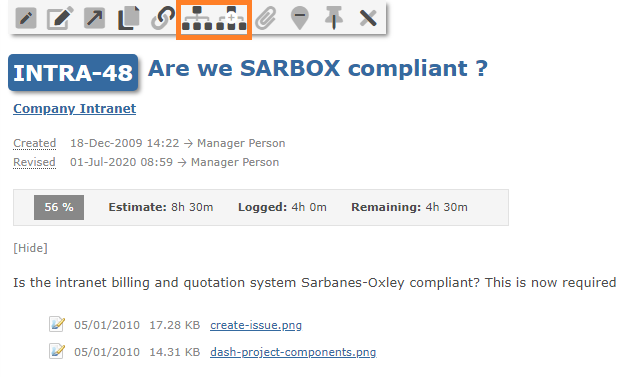The height and width of the screenshot is (377, 621).
Task: Click the map marker minus icon
Action: pos(300,18)
